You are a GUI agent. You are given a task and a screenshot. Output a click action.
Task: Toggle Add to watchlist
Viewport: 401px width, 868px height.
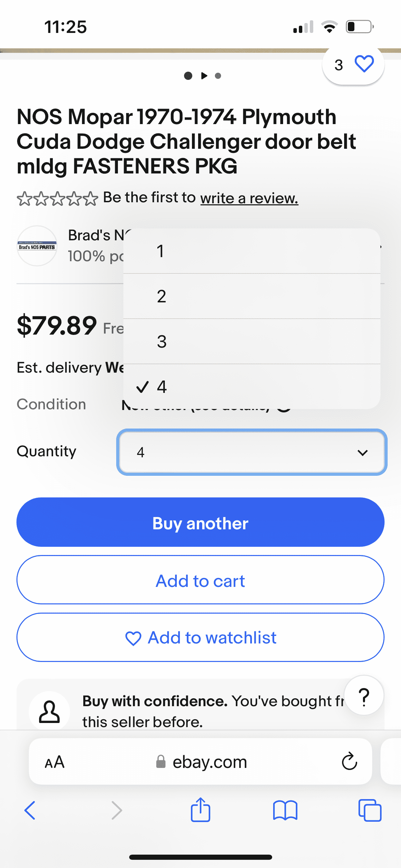(200, 637)
